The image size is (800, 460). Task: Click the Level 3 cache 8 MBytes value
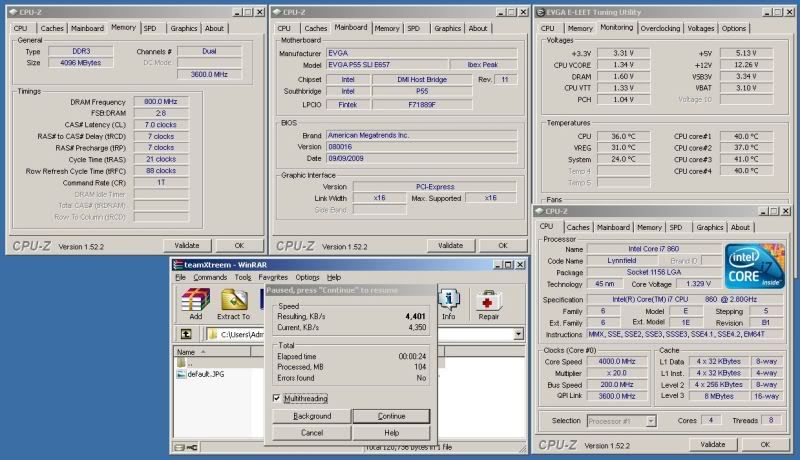tap(719, 396)
